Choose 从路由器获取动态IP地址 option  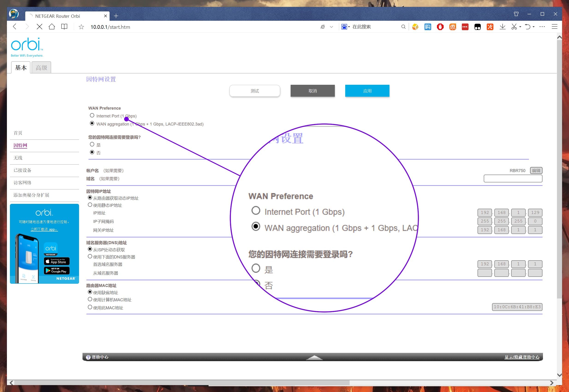pos(90,198)
